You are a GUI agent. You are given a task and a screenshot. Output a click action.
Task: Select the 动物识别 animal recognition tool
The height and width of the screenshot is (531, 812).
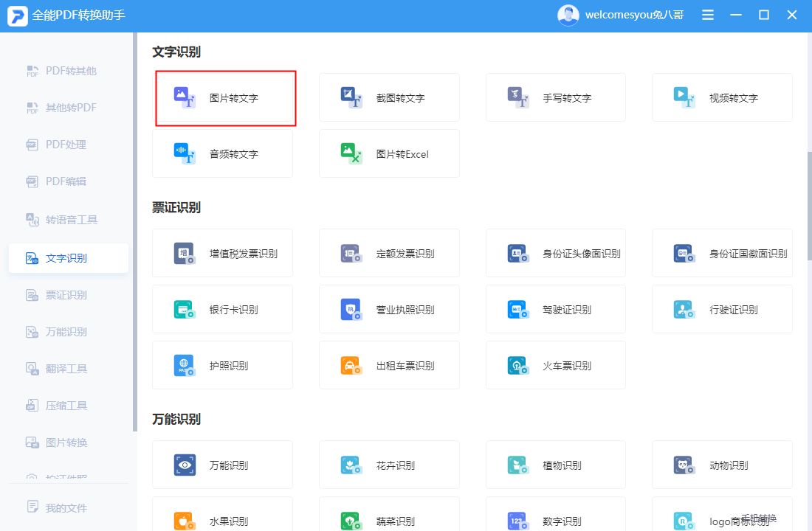722,465
